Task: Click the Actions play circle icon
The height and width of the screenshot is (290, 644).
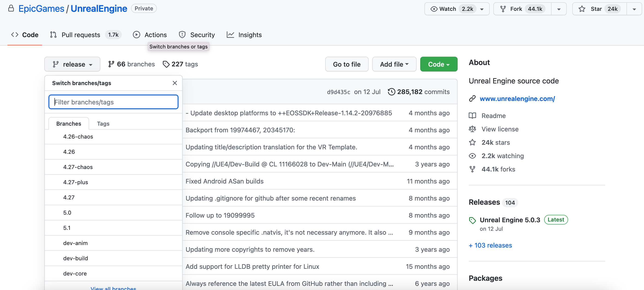Action: 137,35
